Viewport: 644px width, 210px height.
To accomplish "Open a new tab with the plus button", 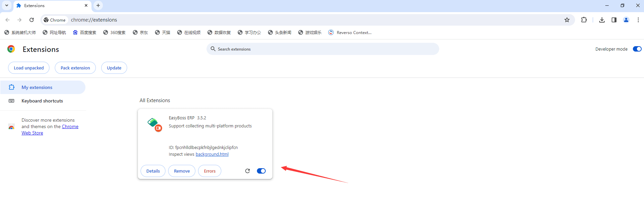I will pyautogui.click(x=98, y=5).
